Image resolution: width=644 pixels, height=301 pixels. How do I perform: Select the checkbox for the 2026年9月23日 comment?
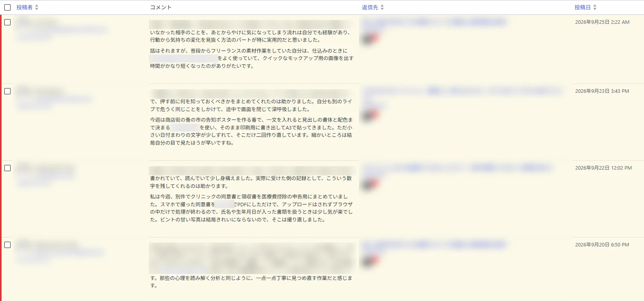[7, 91]
